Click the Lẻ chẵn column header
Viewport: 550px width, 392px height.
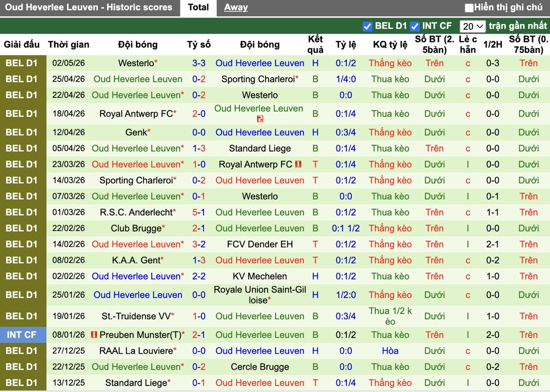click(x=468, y=45)
